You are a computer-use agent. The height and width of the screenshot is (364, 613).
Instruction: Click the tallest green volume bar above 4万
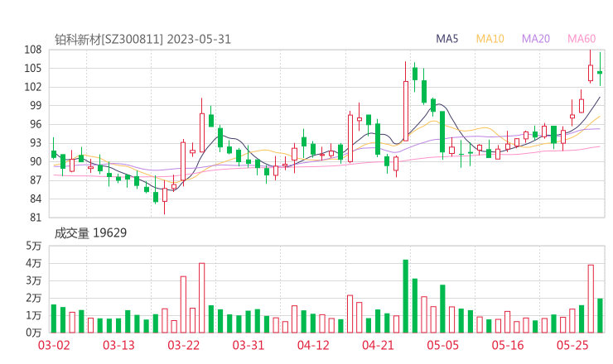click(406, 296)
